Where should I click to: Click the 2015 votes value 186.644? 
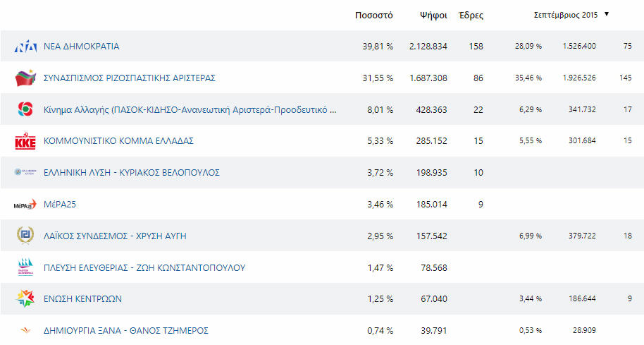pos(582,298)
